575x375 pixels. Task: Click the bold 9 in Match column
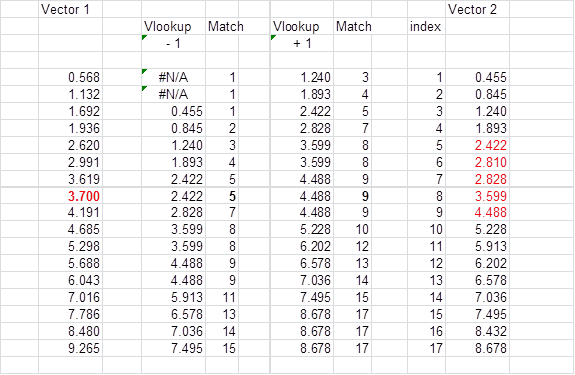pos(352,196)
